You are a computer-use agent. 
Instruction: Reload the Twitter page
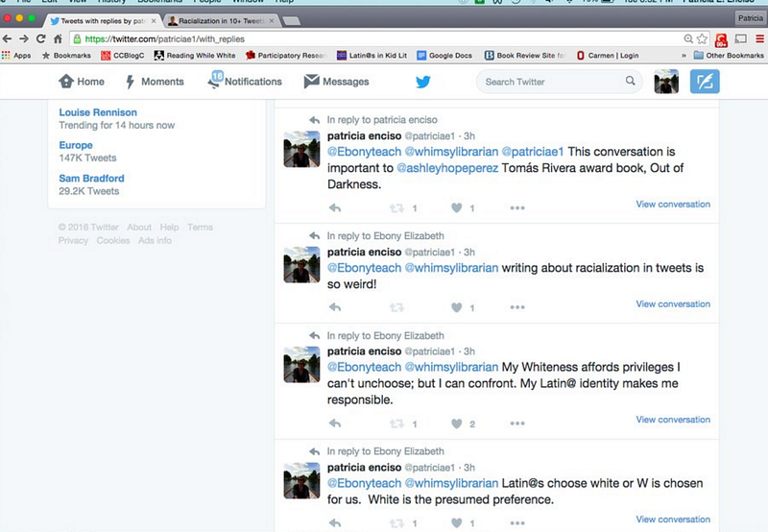point(40,38)
